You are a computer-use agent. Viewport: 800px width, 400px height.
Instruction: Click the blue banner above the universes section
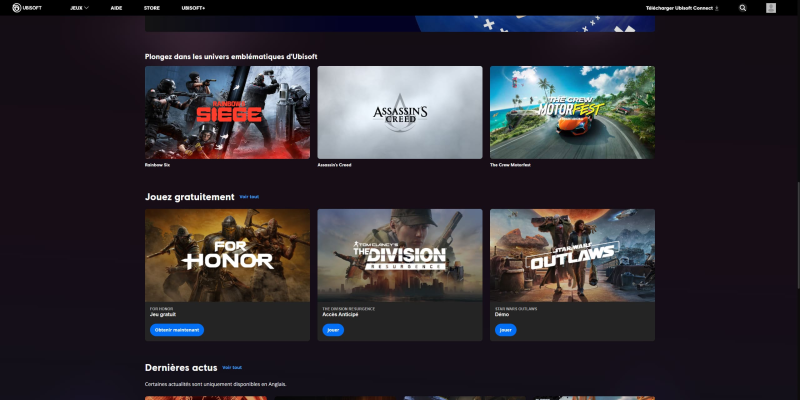tap(399, 23)
